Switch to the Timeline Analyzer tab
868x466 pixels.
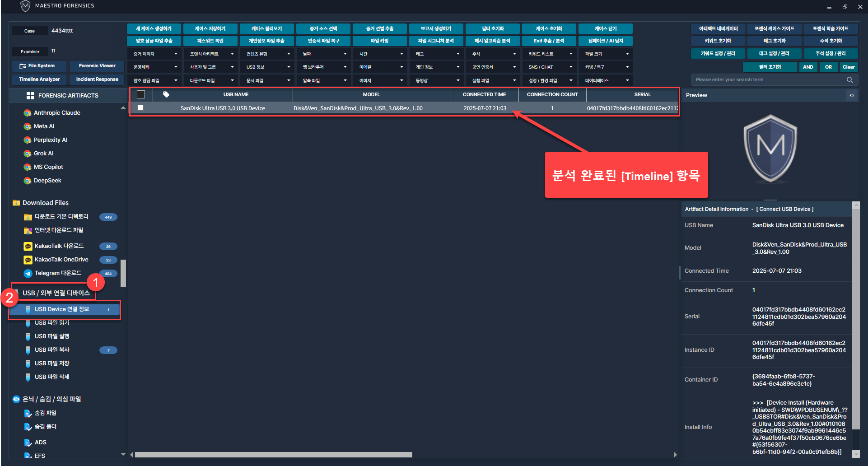click(39, 79)
